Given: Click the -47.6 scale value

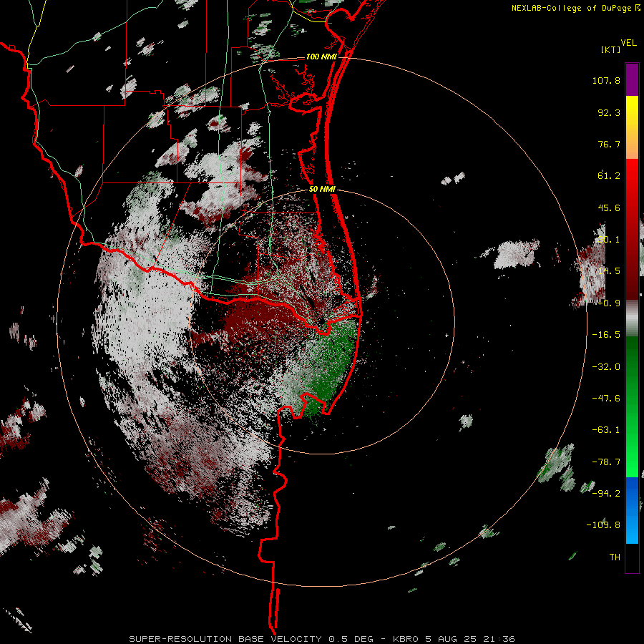Looking at the screenshot, I should (606, 399).
